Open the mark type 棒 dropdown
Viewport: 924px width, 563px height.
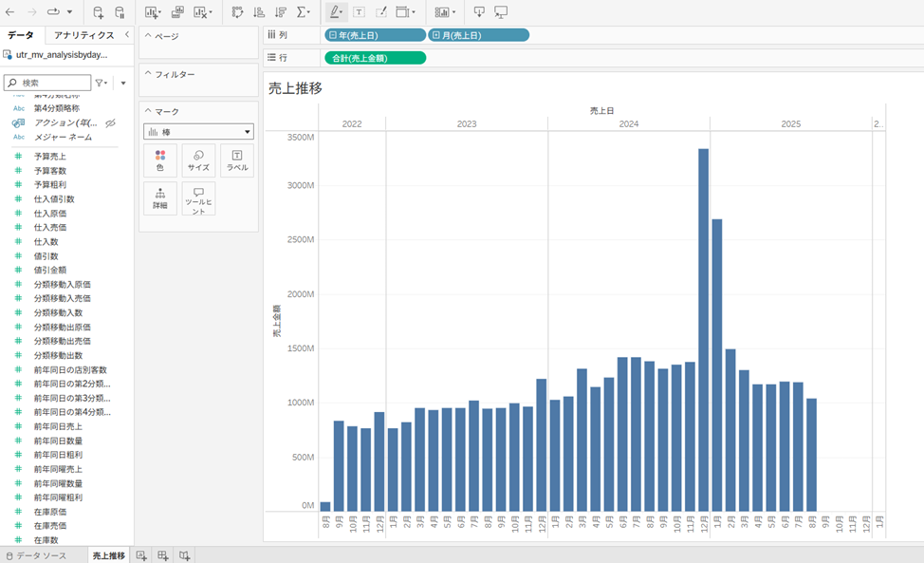click(198, 131)
